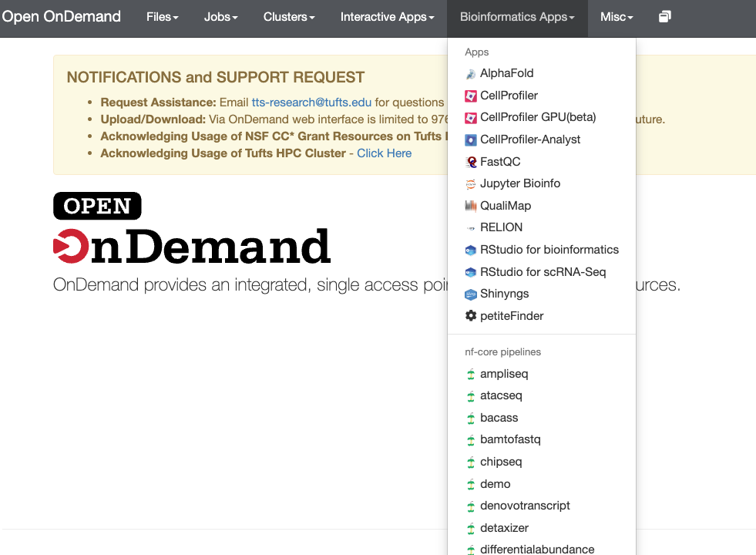Click the CellProfiler GPU(beta) icon

pyautogui.click(x=471, y=118)
